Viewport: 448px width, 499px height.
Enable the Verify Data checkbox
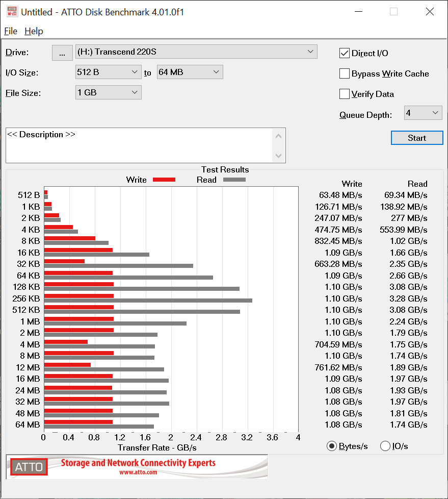pyautogui.click(x=345, y=94)
